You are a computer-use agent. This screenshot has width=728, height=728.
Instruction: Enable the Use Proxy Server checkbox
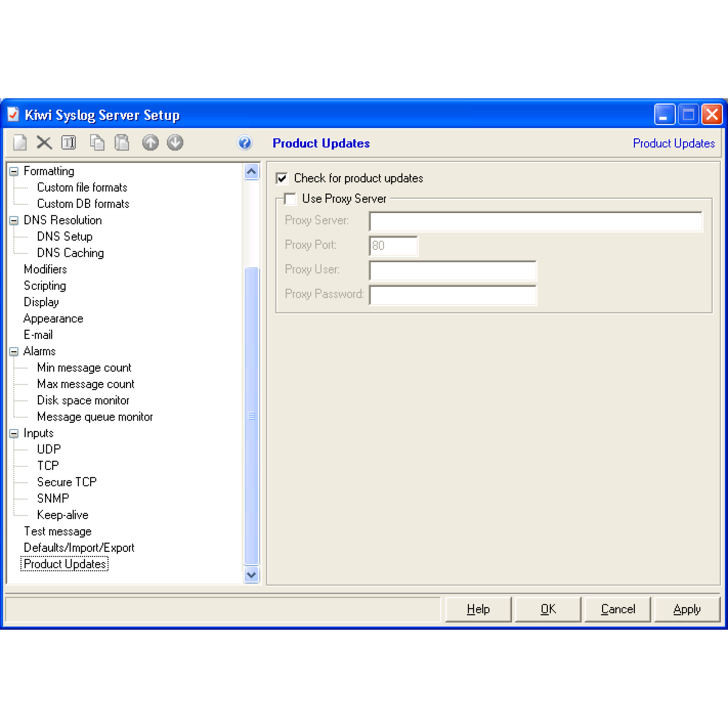click(290, 199)
